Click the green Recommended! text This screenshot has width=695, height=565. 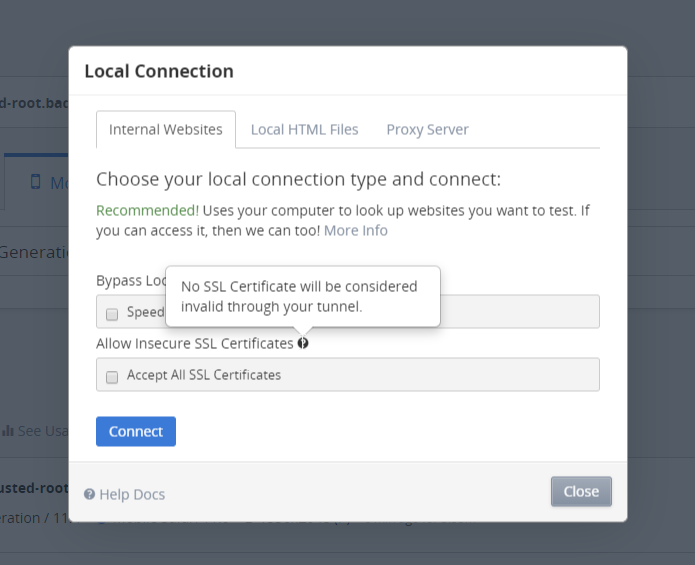click(x=146, y=211)
